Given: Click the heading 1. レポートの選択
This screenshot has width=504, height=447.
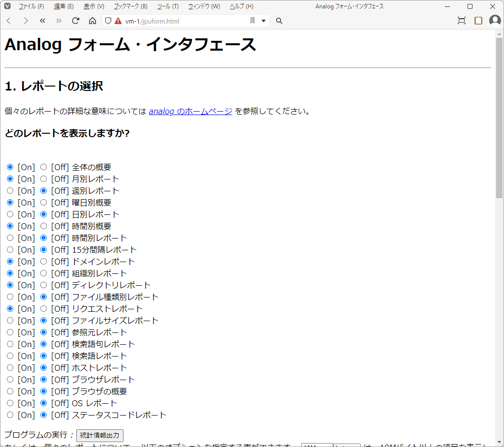Looking at the screenshot, I should click(54, 86).
